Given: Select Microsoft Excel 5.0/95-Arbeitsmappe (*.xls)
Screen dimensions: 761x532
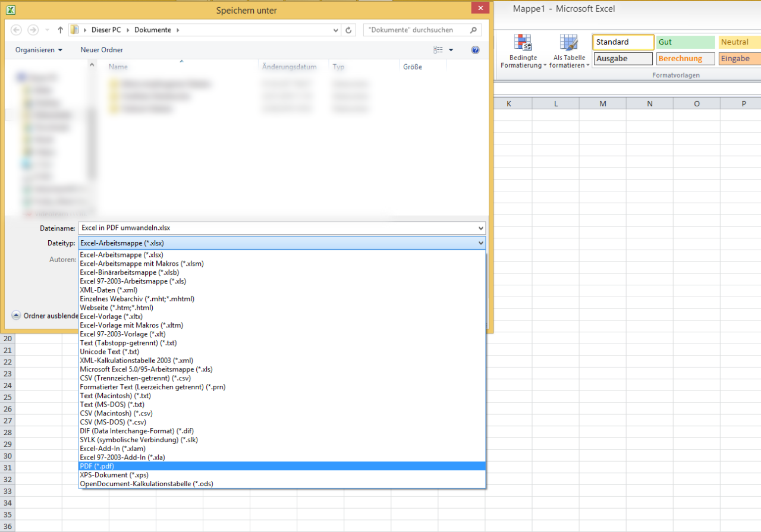Looking at the screenshot, I should [x=282, y=369].
